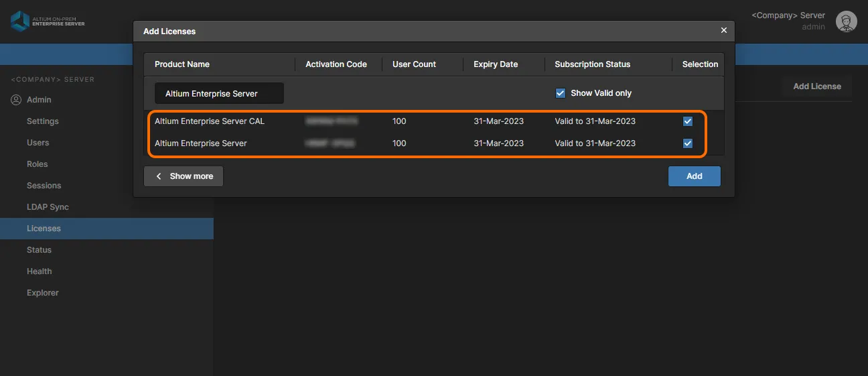This screenshot has height=376, width=868.
Task: Click the blue Add button
Action: 695,176
